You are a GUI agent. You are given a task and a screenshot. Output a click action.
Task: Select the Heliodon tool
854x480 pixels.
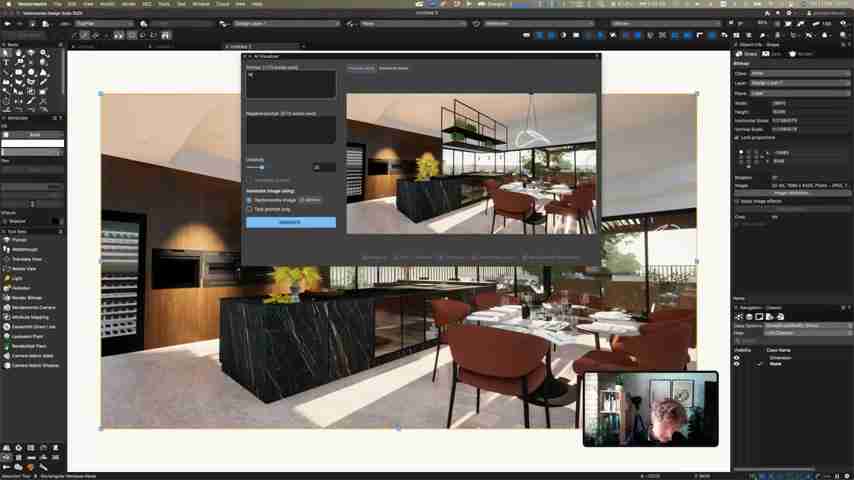[x=21, y=288]
